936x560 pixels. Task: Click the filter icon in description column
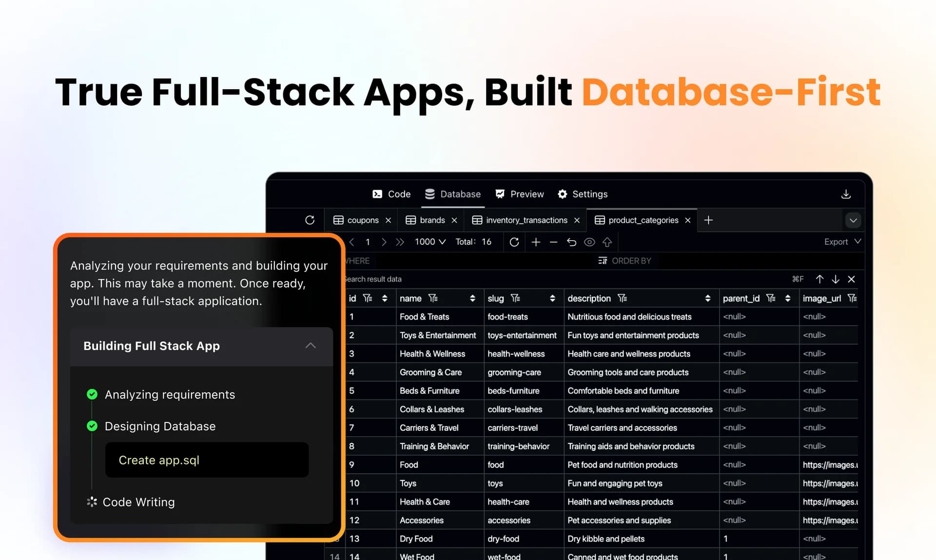(622, 298)
